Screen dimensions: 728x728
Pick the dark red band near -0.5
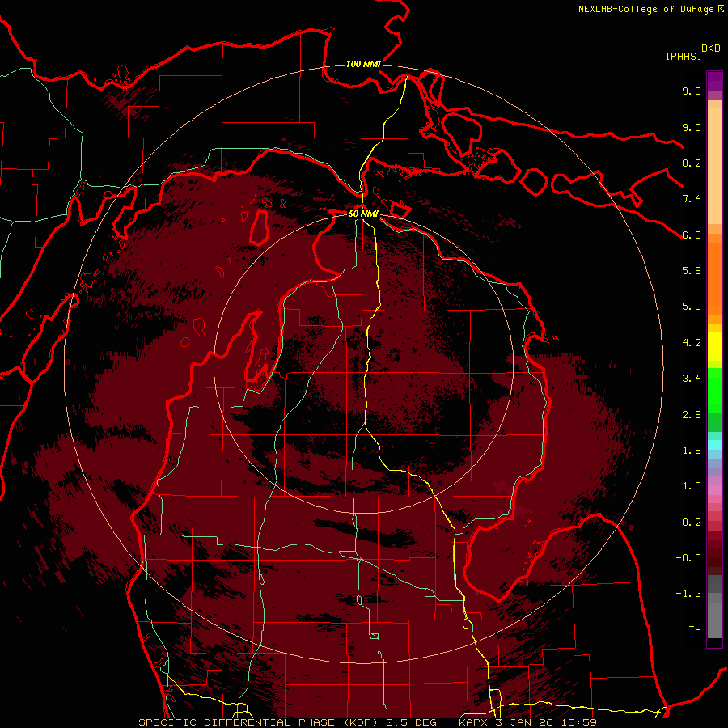714,558
